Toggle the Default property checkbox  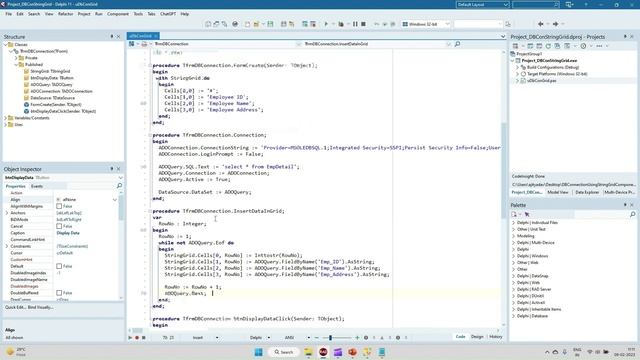coord(59,266)
